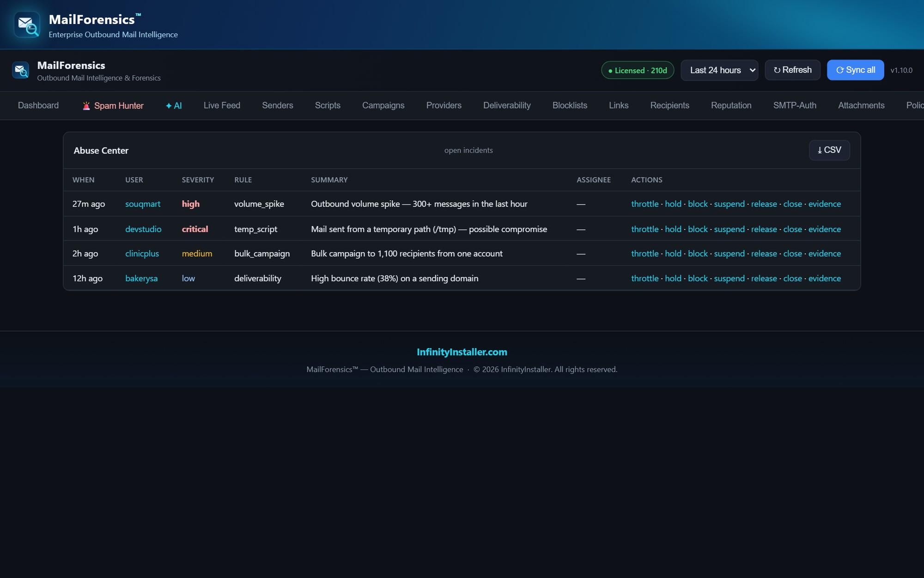The height and width of the screenshot is (578, 924).
Task: View evidence for the devstudio incident
Action: pyautogui.click(x=825, y=229)
